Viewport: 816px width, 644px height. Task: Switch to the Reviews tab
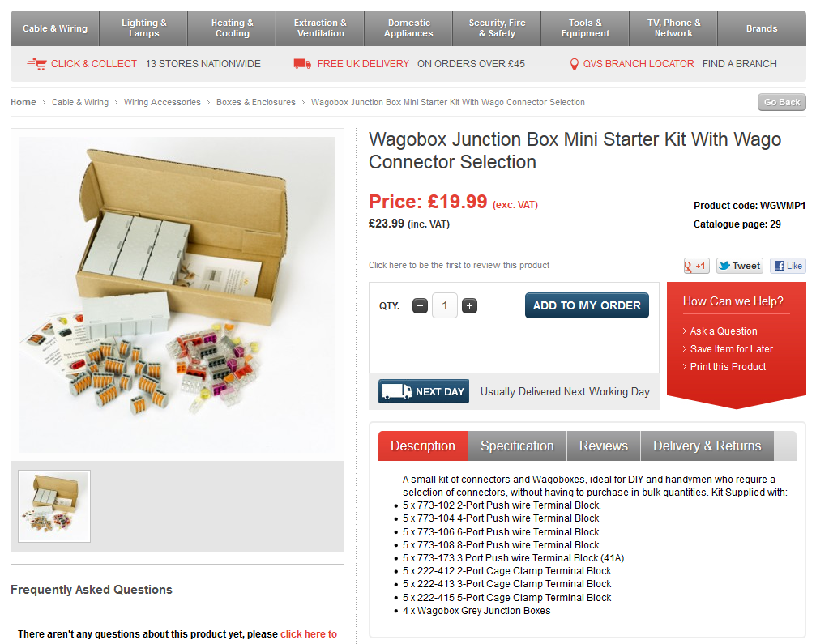604,446
